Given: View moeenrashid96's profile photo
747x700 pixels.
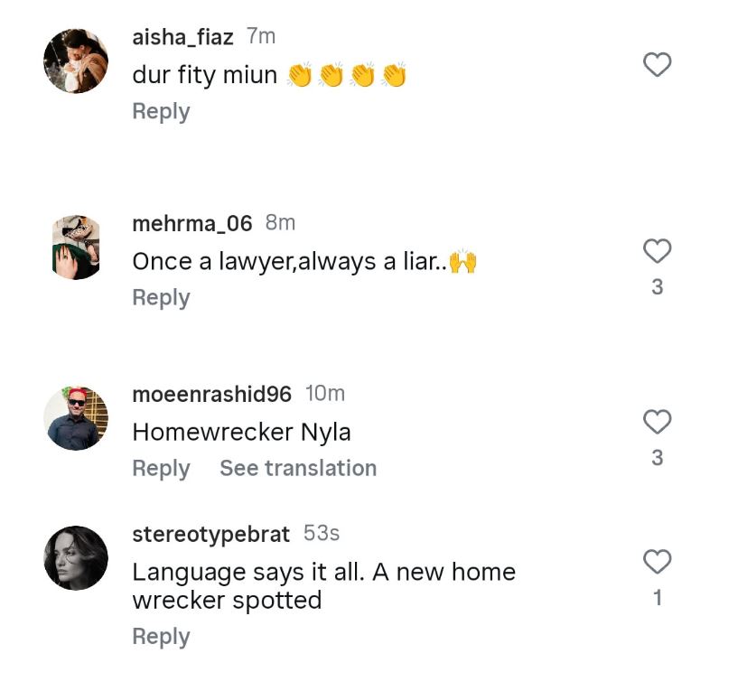Looking at the screenshot, I should [x=76, y=418].
